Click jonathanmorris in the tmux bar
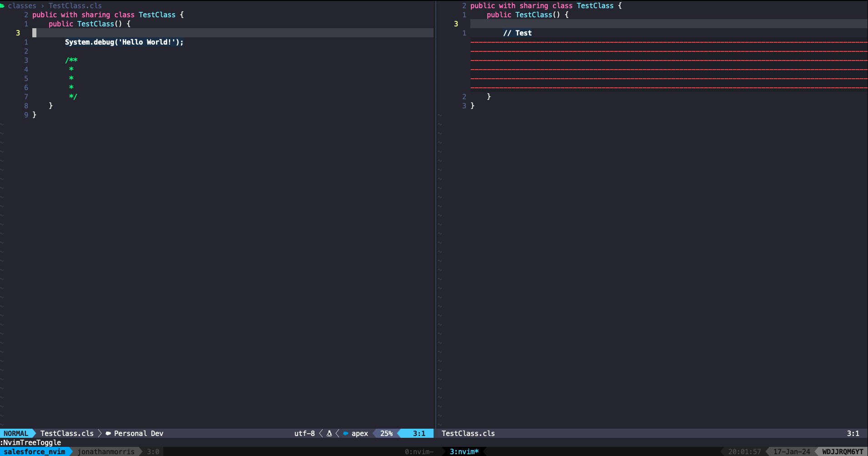This screenshot has height=456, width=868. pos(106,451)
